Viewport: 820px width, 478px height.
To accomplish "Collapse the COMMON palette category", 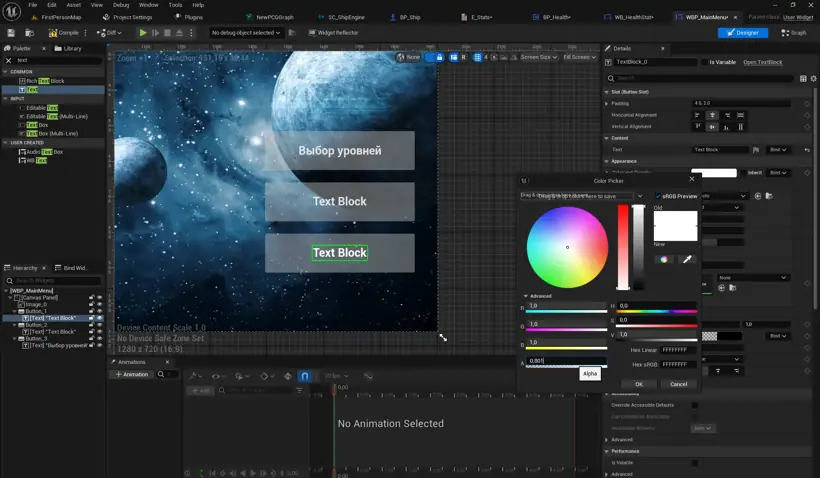I will pyautogui.click(x=5, y=72).
